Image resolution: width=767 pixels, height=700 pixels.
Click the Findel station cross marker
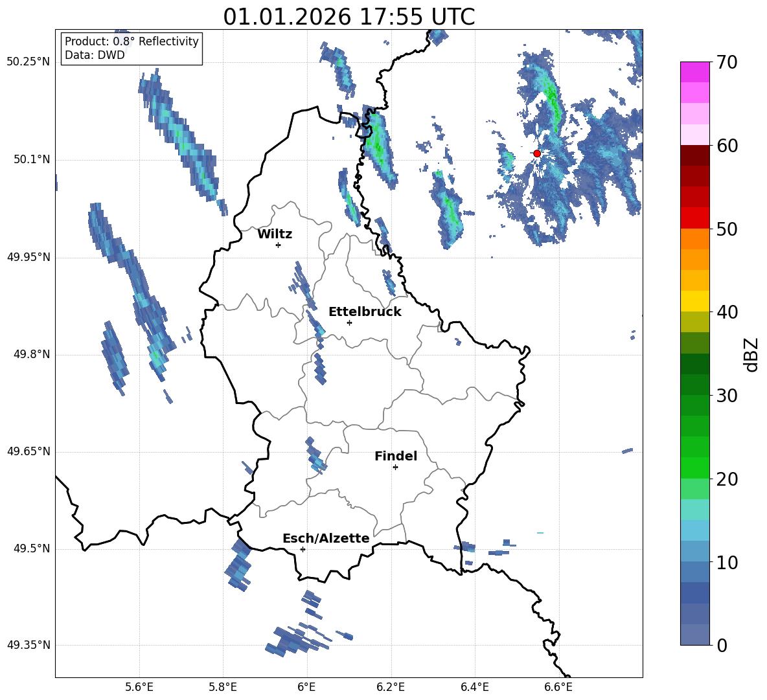click(395, 468)
